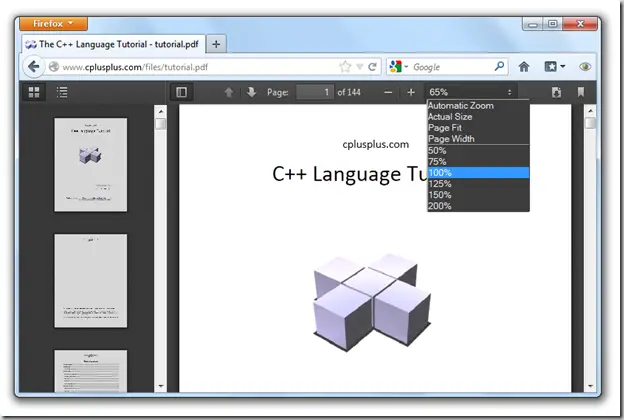
Task: Select the highlighted 100% zoom
Action: tap(478, 173)
